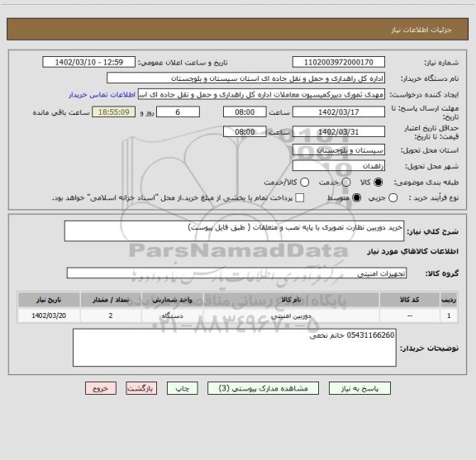Click the request creator field مهدی تموری
476x460 pixels.
[x=261, y=94]
